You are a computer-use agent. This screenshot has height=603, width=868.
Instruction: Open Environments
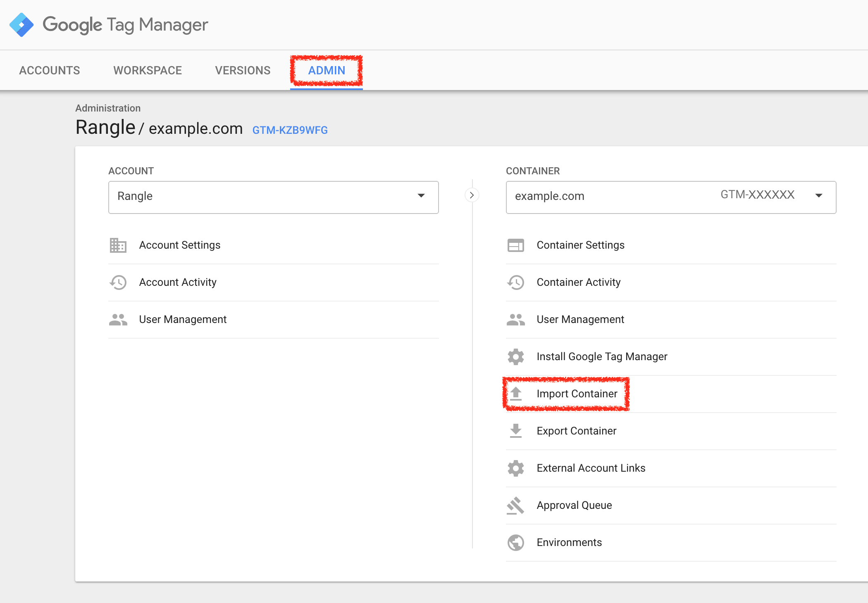click(671, 543)
